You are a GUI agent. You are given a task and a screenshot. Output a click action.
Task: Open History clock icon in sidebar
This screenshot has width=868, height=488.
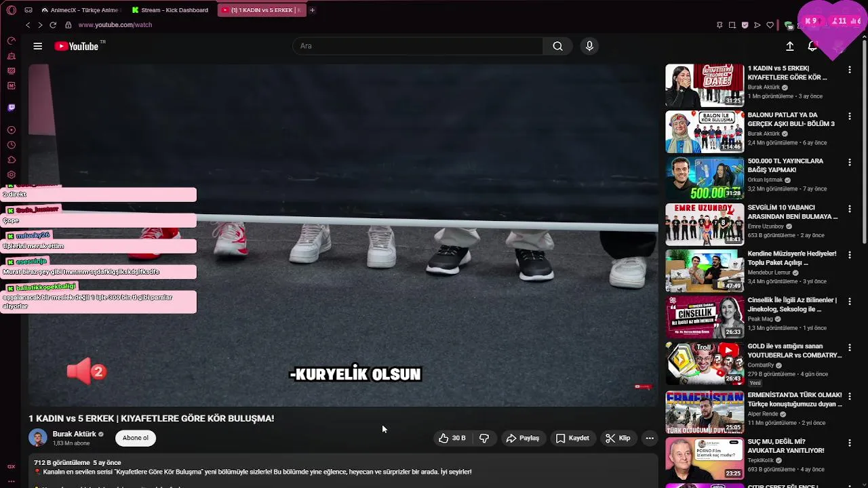(x=12, y=145)
